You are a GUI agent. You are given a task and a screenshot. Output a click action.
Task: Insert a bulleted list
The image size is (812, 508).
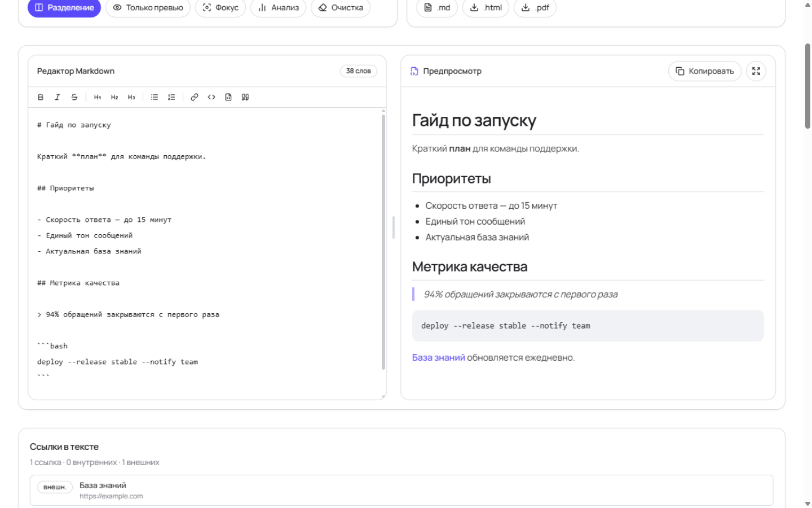155,97
